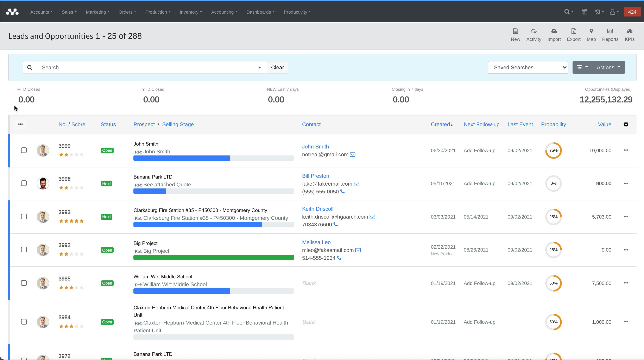Viewport: 644px width, 360px height.
Task: Select the checkbox on Banana Park LTD row
Action: click(24, 183)
